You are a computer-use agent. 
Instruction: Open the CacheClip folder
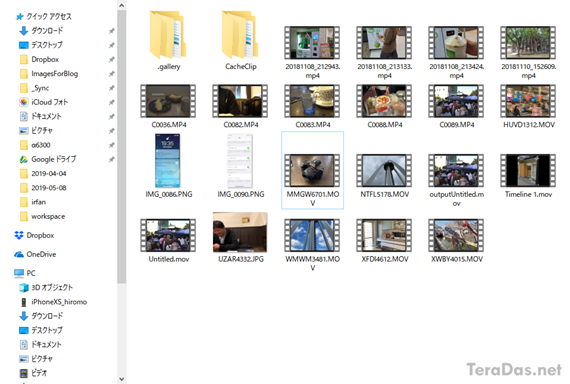(241, 40)
